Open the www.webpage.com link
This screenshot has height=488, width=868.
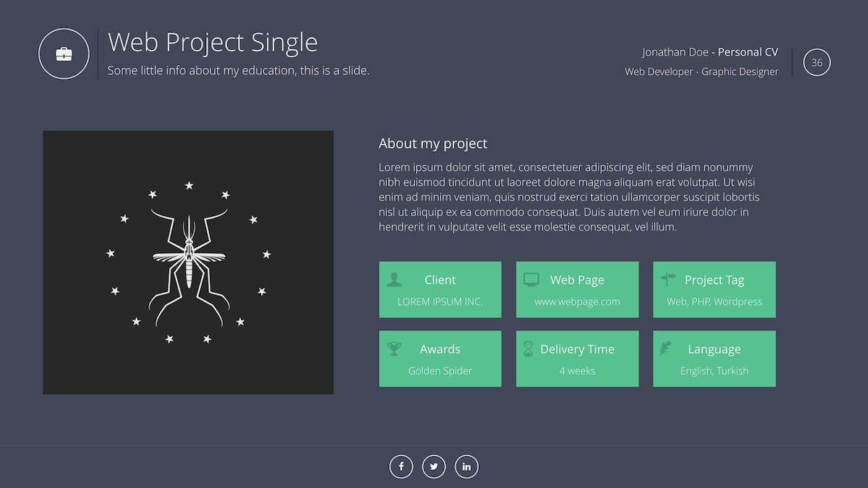577,302
